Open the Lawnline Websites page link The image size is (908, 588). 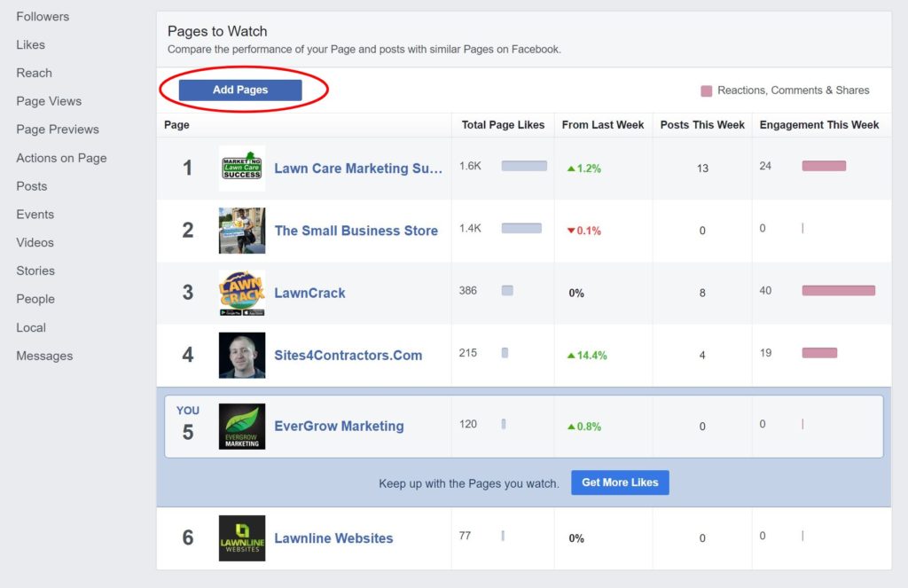(333, 538)
